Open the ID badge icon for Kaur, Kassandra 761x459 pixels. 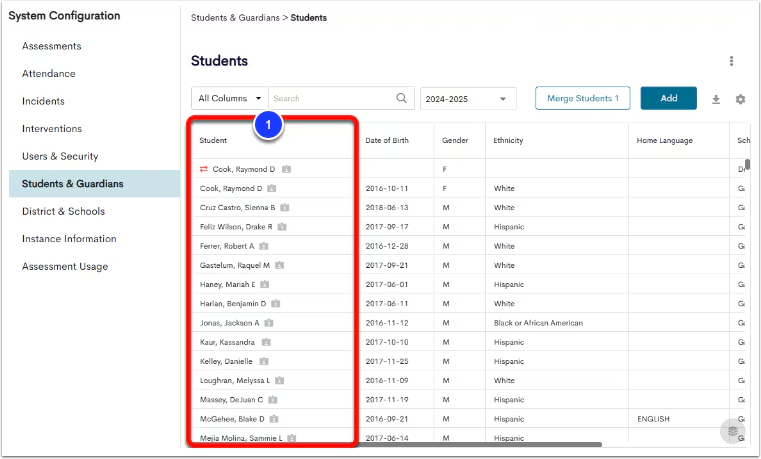[266, 342]
